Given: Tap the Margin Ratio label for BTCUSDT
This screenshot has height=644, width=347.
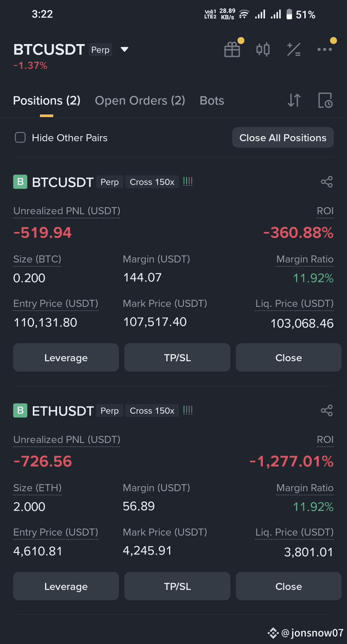Looking at the screenshot, I should tap(305, 260).
